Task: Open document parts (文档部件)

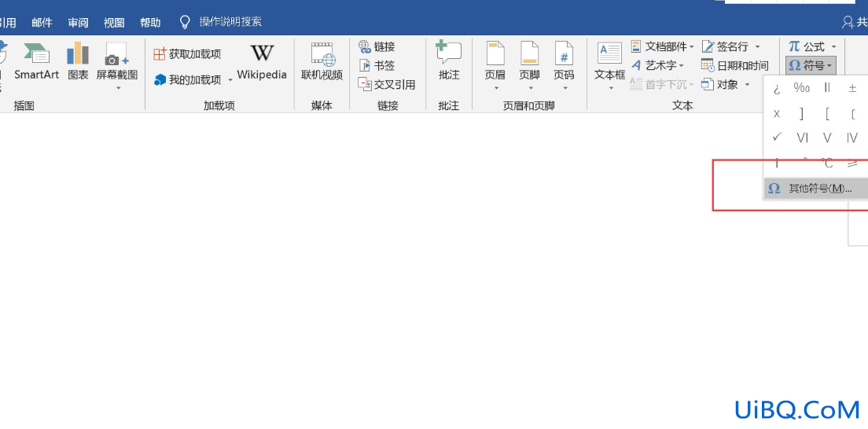Action: click(x=662, y=46)
